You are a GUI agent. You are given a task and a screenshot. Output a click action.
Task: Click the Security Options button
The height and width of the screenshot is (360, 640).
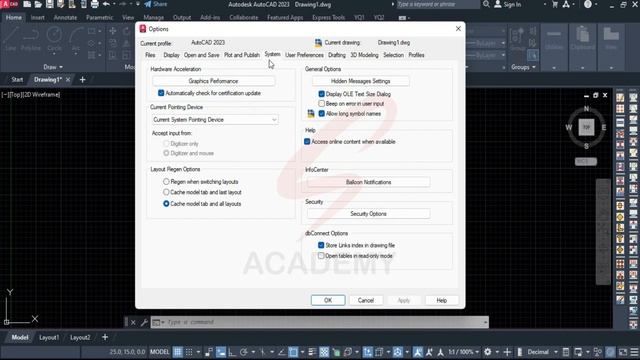pyautogui.click(x=368, y=214)
